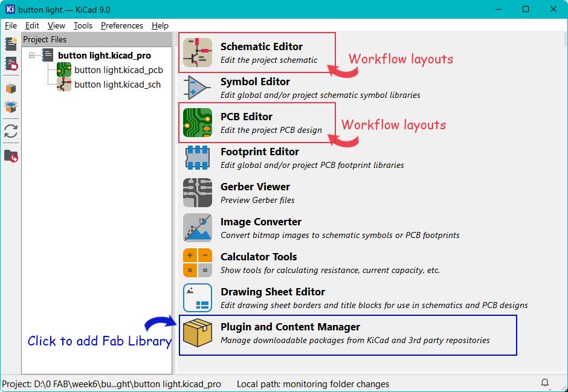This screenshot has width=568, height=392.
Task: Click the KiCad logo in title bar
Action: coord(10,9)
